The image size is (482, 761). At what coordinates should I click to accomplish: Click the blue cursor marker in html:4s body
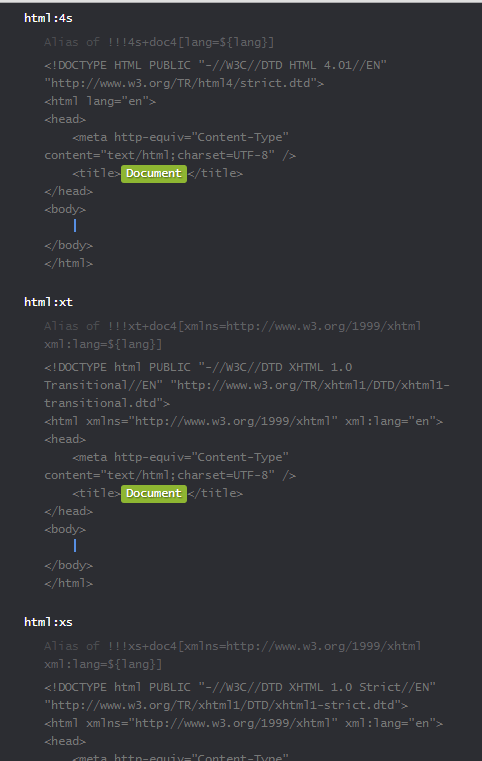tap(75, 226)
